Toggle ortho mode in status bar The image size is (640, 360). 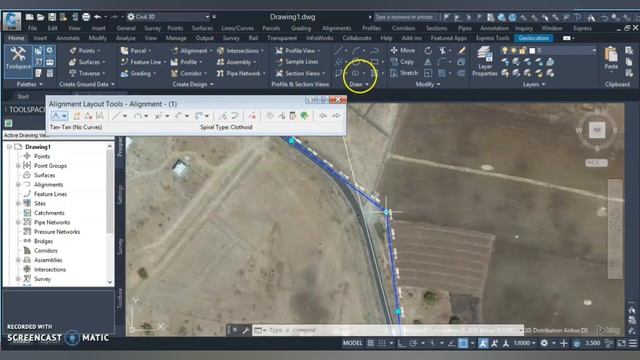401,343
